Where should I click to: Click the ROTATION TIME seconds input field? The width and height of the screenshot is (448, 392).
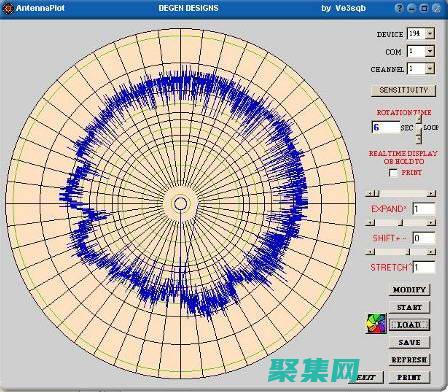[x=386, y=127]
